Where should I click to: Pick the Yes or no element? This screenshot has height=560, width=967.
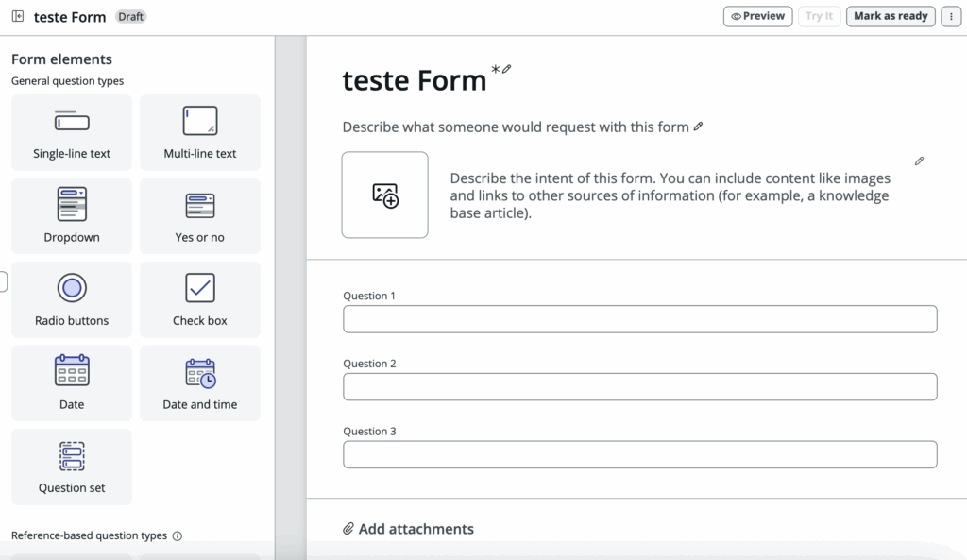click(x=199, y=216)
